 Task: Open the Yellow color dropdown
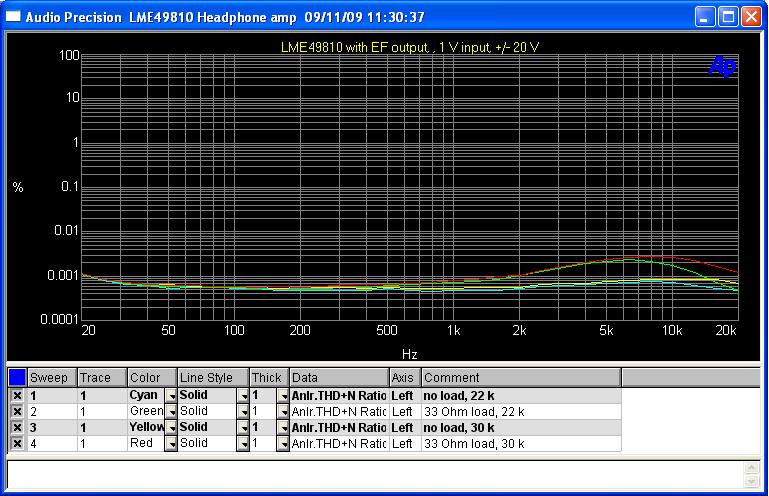click(x=171, y=427)
